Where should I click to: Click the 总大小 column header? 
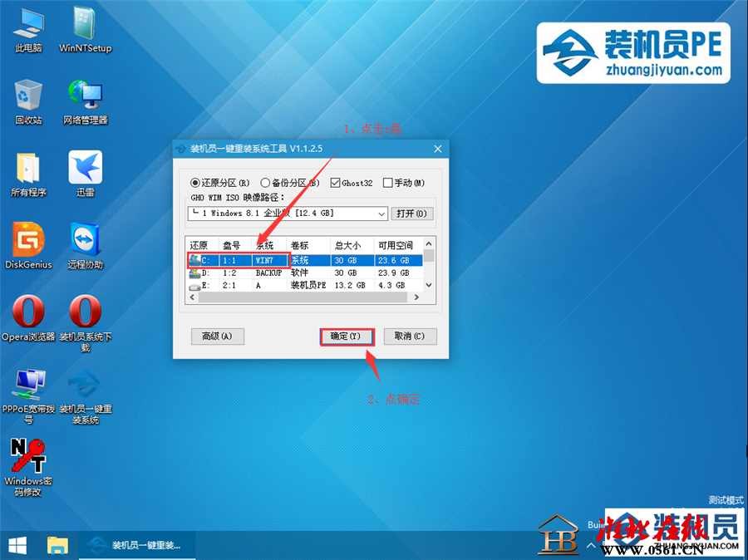pos(352,246)
